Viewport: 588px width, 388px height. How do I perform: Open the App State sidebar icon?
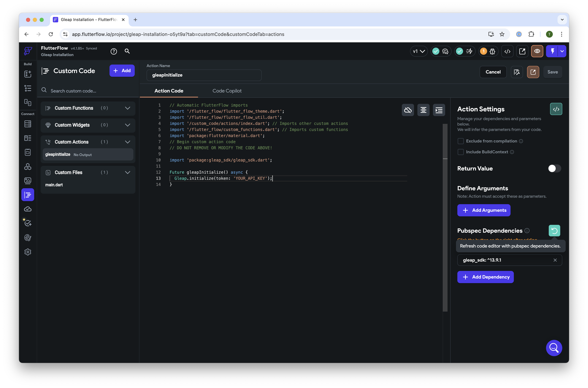coord(28,152)
